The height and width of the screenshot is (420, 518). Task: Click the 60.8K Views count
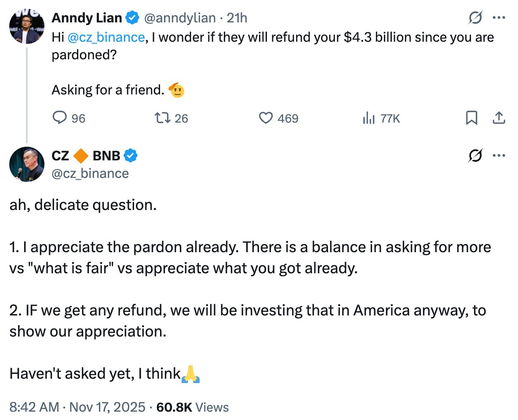coord(193,407)
